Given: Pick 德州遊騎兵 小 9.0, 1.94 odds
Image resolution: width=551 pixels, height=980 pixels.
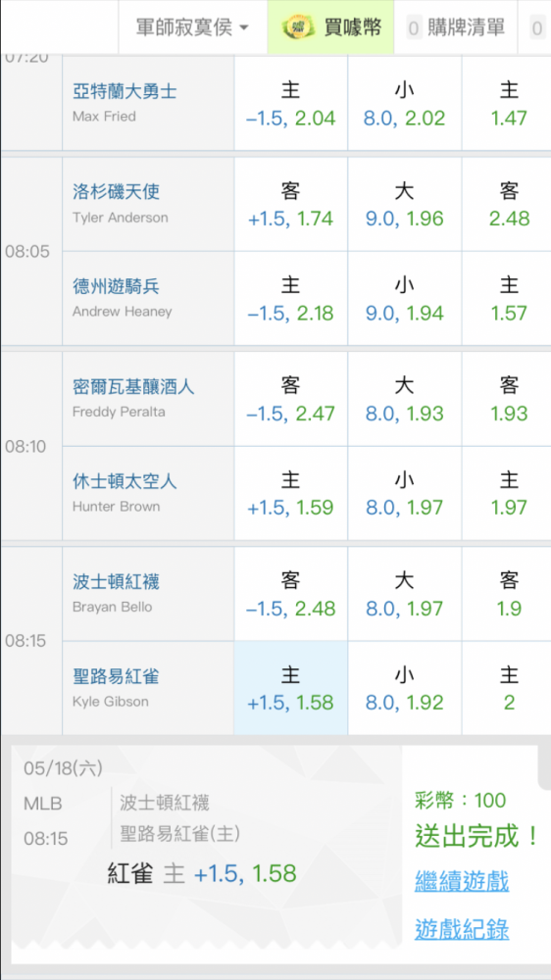Looking at the screenshot, I should 405,298.
